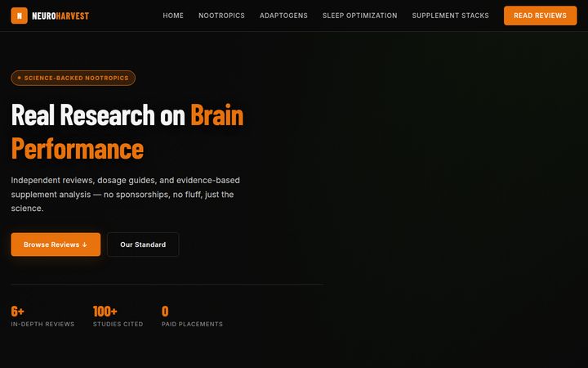Select Adaptogens in the navigation

(x=283, y=16)
